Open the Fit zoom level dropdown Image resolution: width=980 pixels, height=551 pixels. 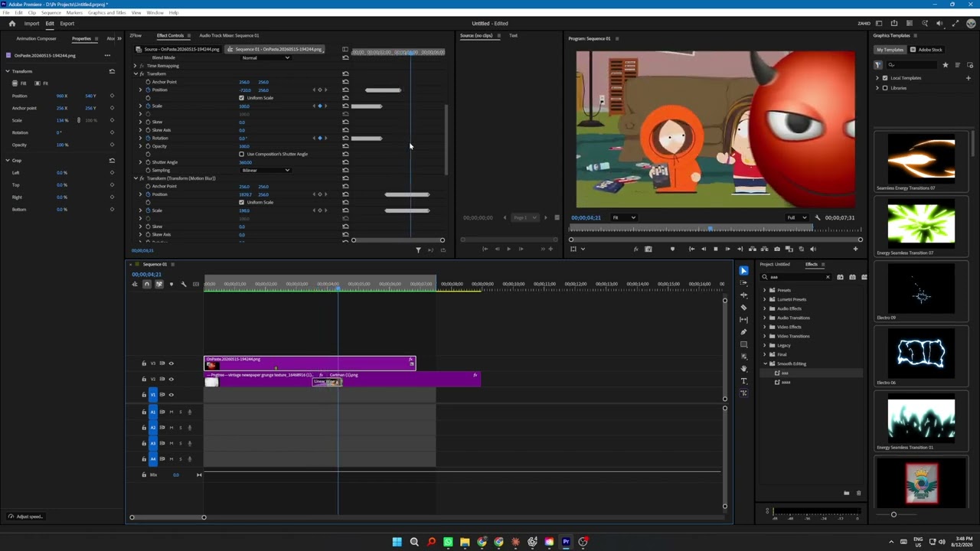tap(623, 217)
